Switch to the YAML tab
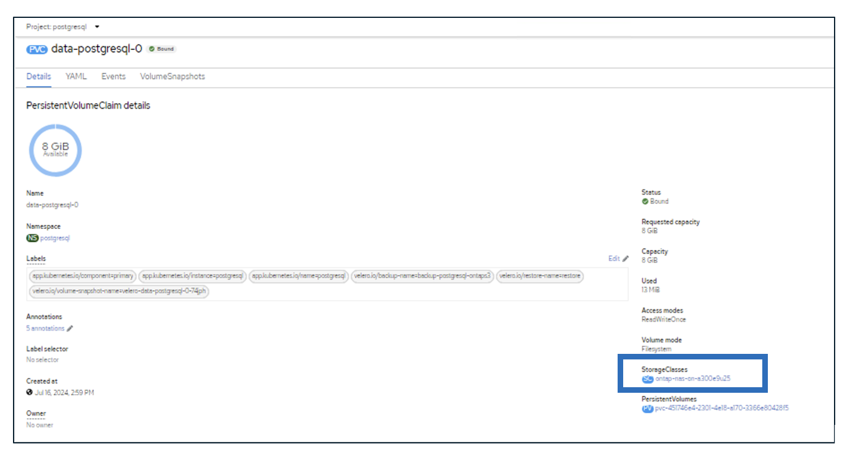868x457 pixels. coord(76,77)
